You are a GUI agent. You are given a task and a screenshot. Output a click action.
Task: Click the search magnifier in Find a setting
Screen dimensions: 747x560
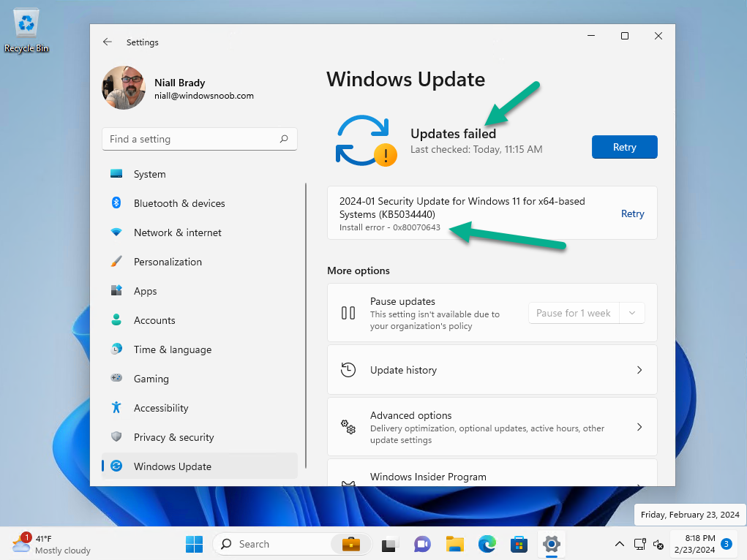[284, 139]
